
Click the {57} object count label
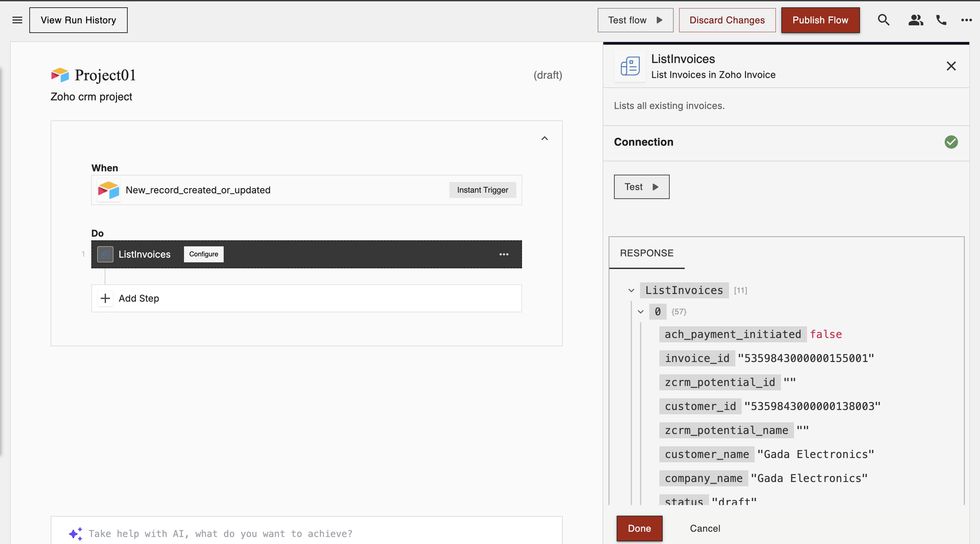[x=679, y=312]
